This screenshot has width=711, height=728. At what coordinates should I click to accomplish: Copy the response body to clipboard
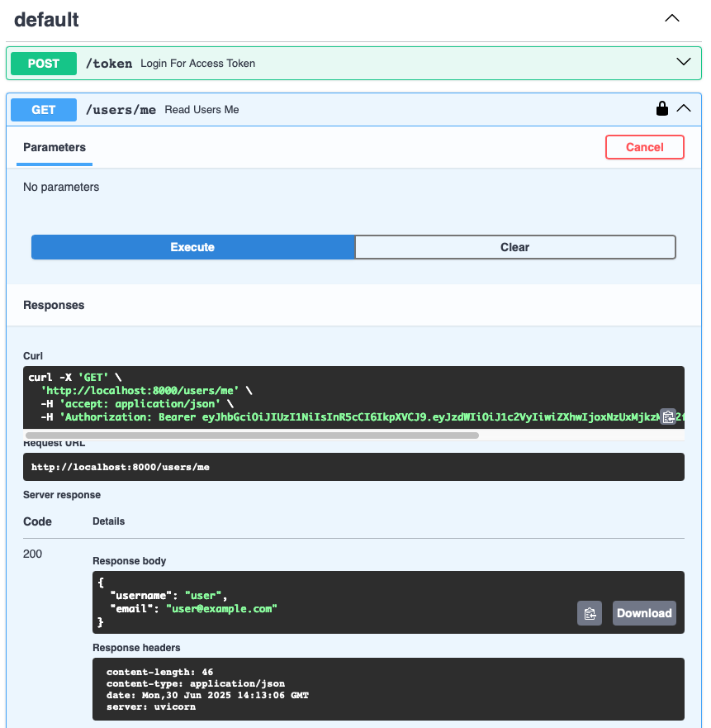click(590, 613)
